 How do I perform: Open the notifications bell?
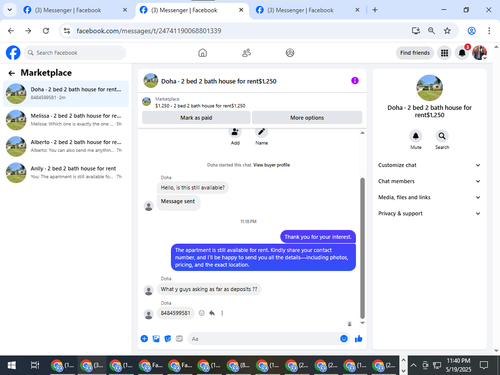pyautogui.click(x=462, y=53)
